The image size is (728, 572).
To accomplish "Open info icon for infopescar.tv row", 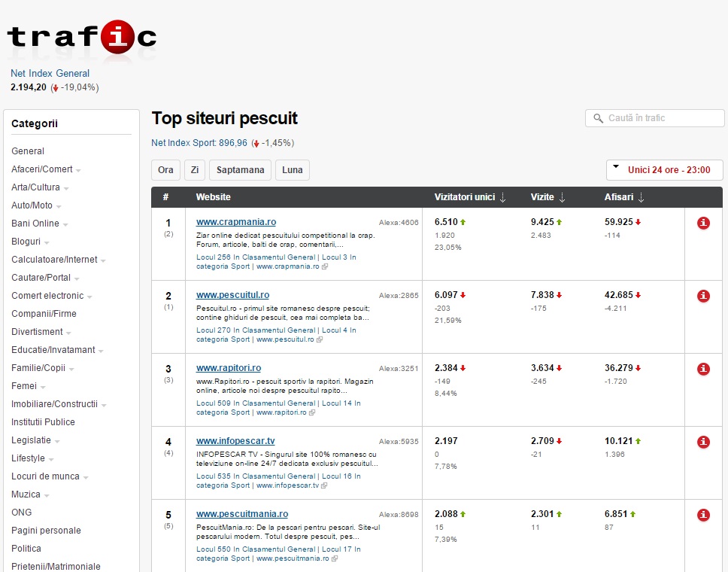I will click(703, 442).
